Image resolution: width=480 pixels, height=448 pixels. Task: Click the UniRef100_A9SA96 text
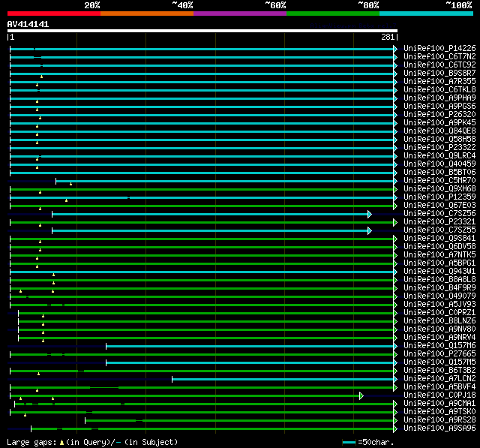coord(439,428)
